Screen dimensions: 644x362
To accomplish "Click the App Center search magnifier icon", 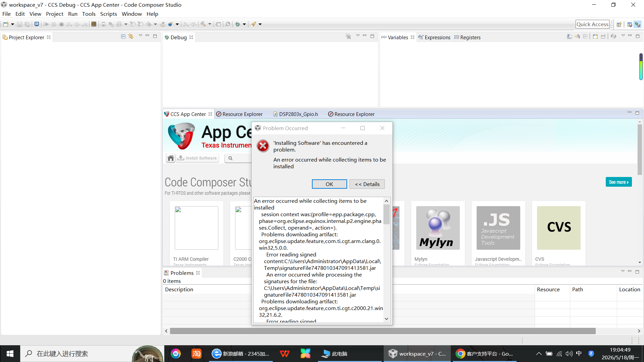I will pos(230,158).
